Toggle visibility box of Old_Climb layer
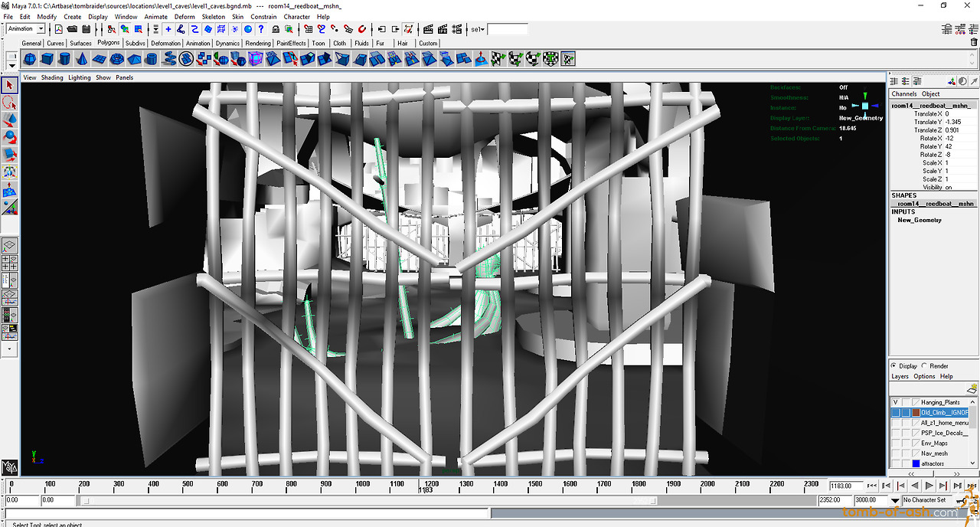Image resolution: width=980 pixels, height=527 pixels. (895, 412)
